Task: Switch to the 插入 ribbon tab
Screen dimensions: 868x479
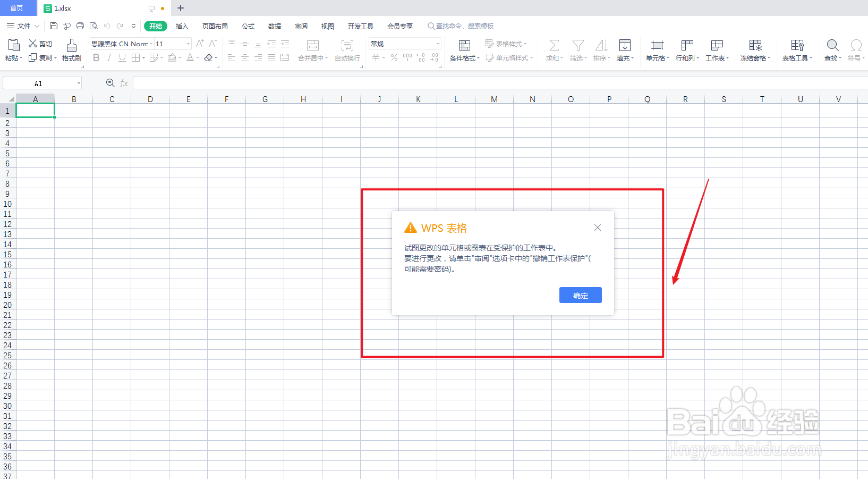Action: click(182, 26)
